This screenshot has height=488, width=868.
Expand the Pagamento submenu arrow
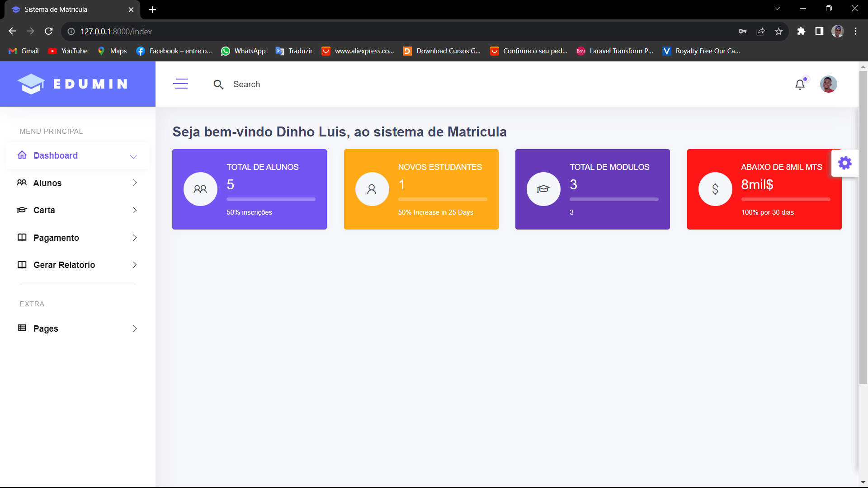tap(134, 238)
